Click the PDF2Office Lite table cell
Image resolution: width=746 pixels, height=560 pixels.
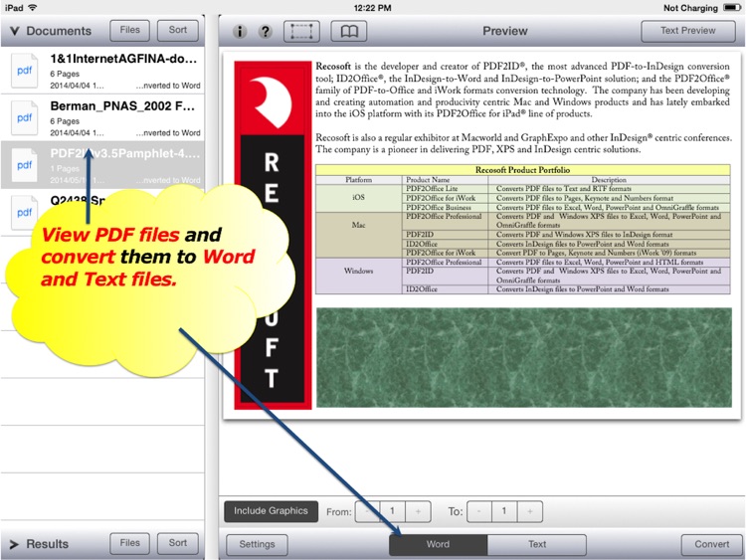click(445, 189)
